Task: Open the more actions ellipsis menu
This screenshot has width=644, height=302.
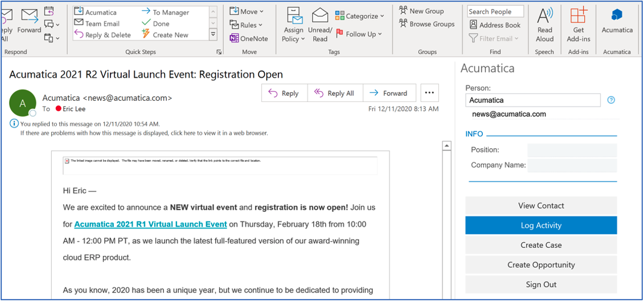Action: [x=429, y=93]
